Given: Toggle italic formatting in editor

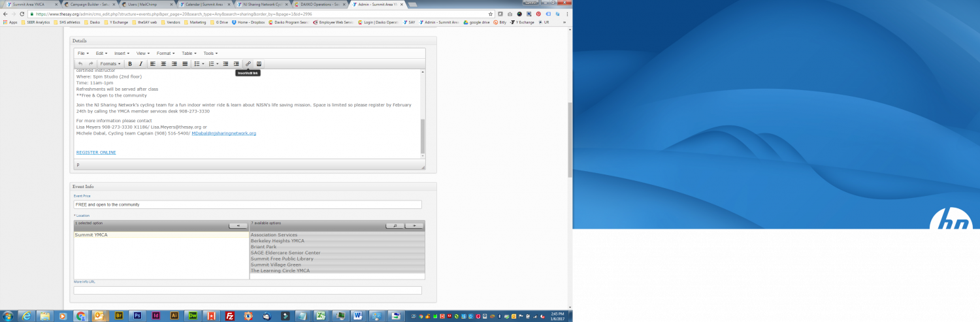Looking at the screenshot, I should coord(140,64).
